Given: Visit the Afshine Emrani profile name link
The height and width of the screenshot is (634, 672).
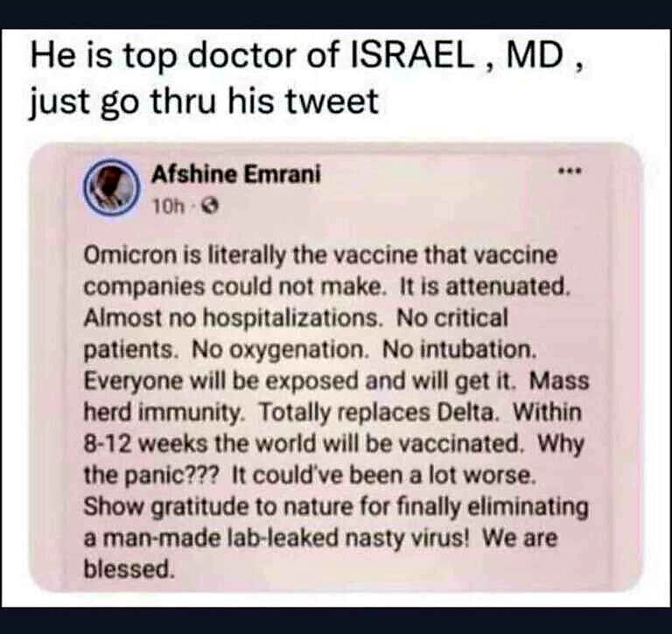Looking at the screenshot, I should pyautogui.click(x=236, y=174).
